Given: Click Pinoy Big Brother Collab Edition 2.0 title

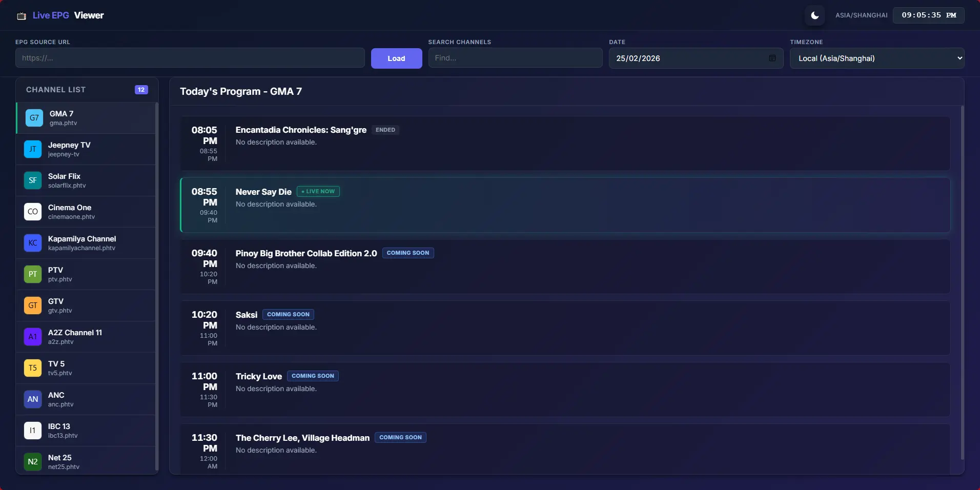Looking at the screenshot, I should pos(306,253).
